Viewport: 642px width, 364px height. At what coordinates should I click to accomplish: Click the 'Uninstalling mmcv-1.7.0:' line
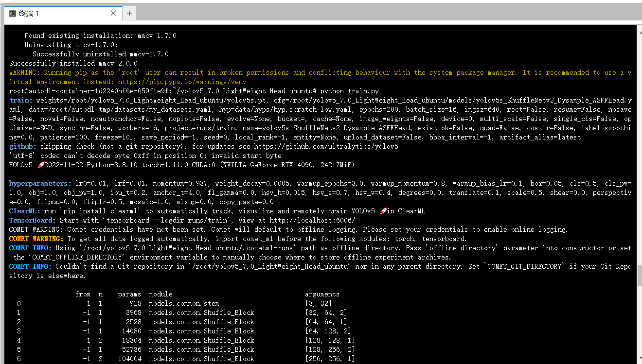71,45
